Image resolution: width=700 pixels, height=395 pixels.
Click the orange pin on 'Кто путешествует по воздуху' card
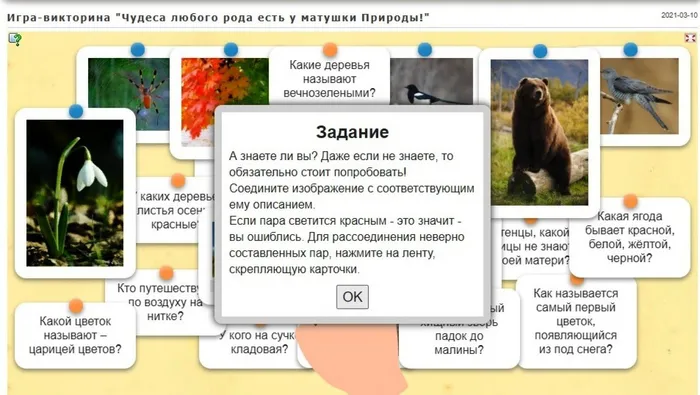[x=166, y=272]
